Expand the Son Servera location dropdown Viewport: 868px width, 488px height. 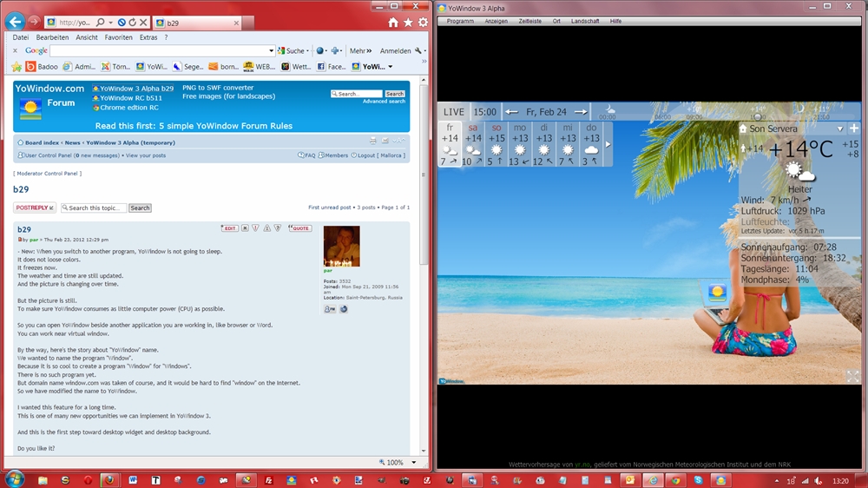pos(840,129)
